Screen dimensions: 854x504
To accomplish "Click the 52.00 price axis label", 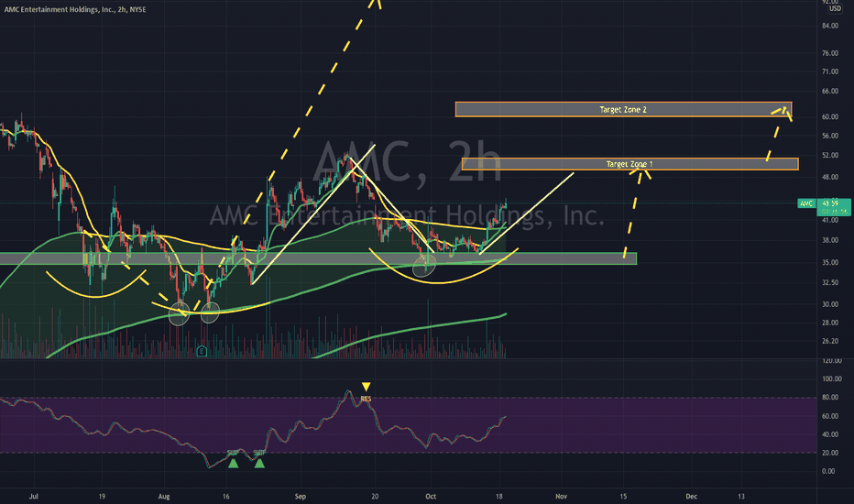I will 830,155.
